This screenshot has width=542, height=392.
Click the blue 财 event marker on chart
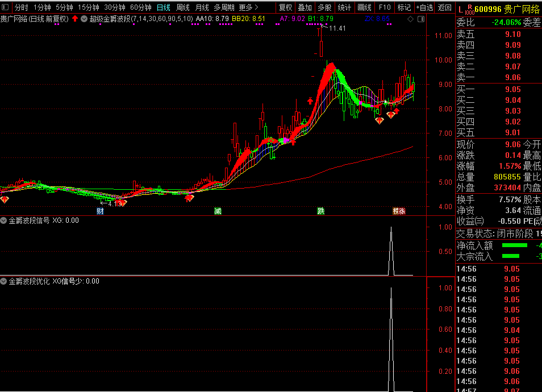(100, 211)
